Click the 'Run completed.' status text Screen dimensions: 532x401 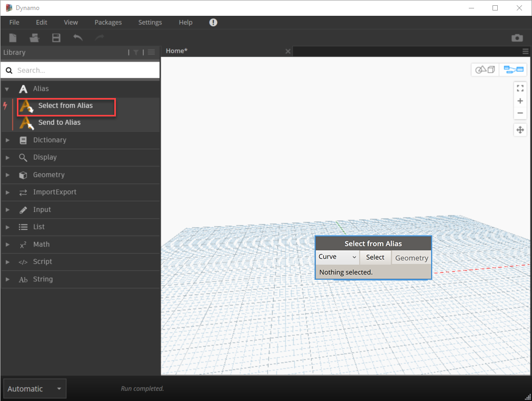pos(142,388)
